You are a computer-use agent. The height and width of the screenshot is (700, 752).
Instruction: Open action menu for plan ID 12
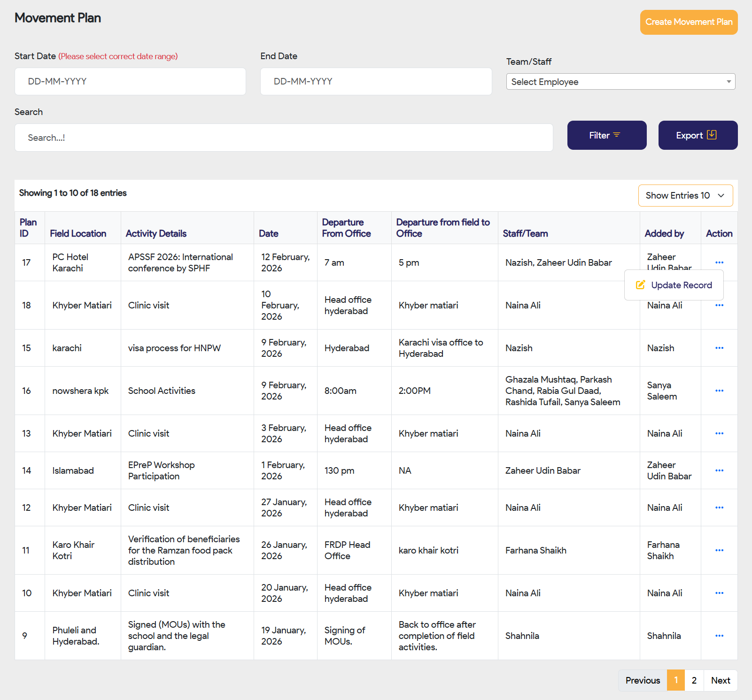(x=719, y=508)
